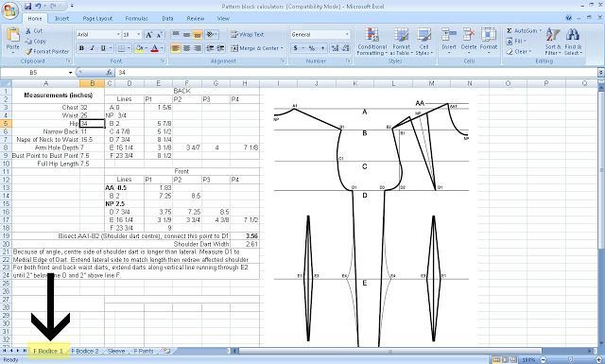Image resolution: width=605 pixels, height=364 pixels.
Task: Click the Find & Select binoculars
Action: [573, 42]
